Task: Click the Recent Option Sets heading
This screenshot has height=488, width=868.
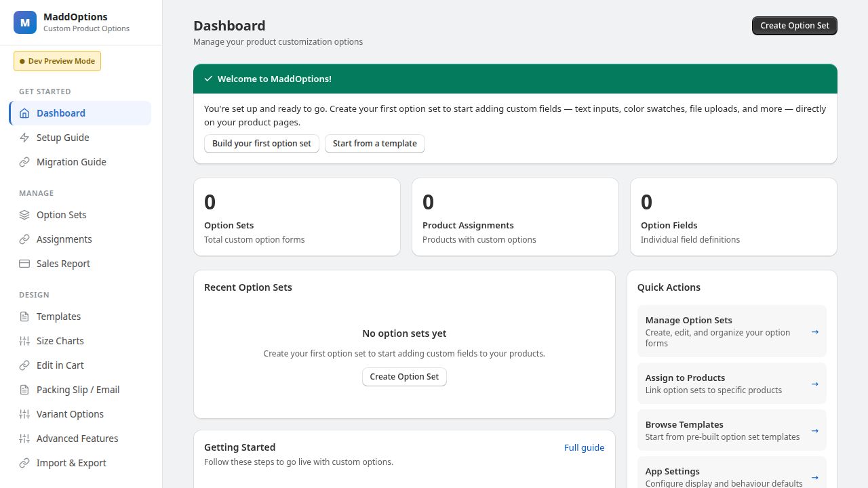Action: click(248, 287)
